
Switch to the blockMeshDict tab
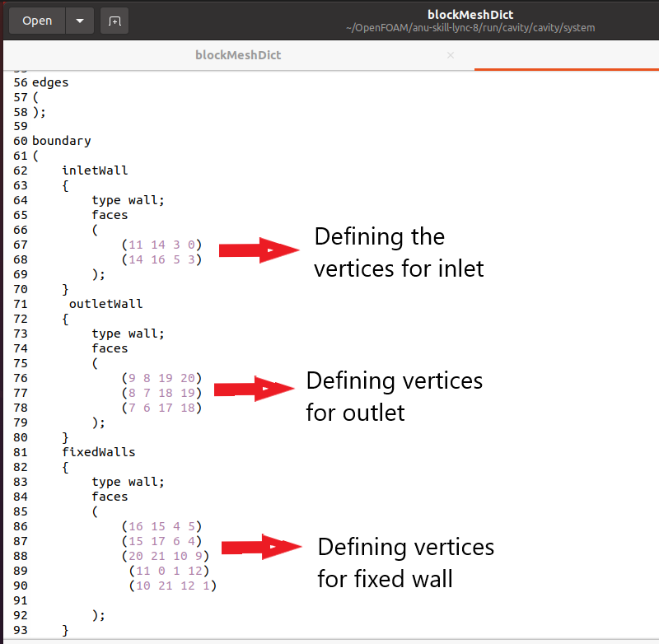[x=238, y=55]
